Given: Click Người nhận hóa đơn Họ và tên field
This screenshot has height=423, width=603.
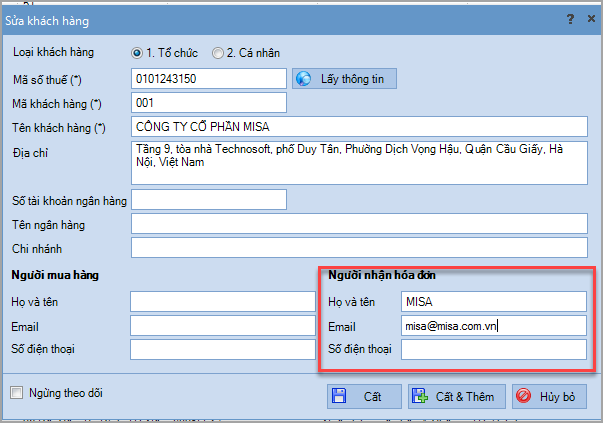Looking at the screenshot, I should click(x=494, y=301).
